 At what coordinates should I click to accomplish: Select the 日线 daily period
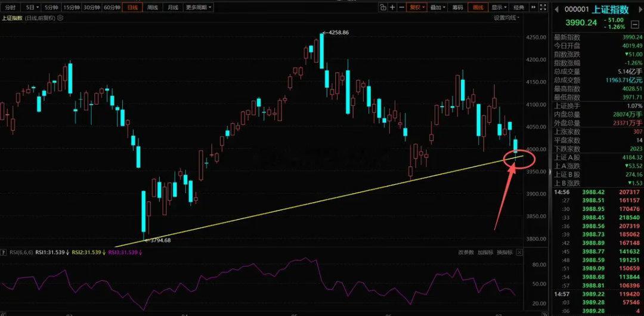pos(132,7)
